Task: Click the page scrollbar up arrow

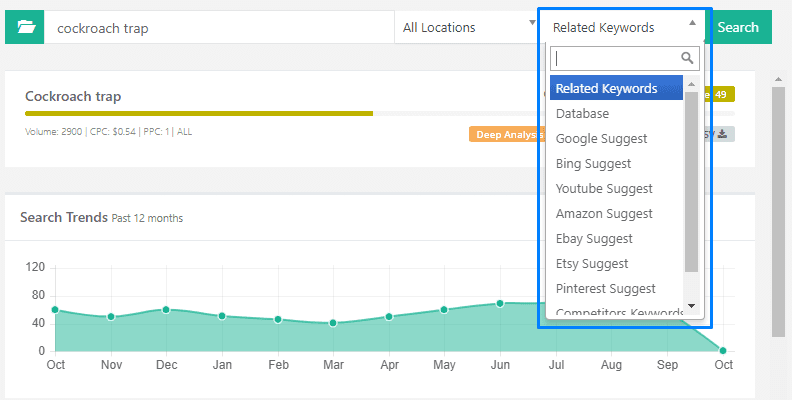Action: coord(777,79)
